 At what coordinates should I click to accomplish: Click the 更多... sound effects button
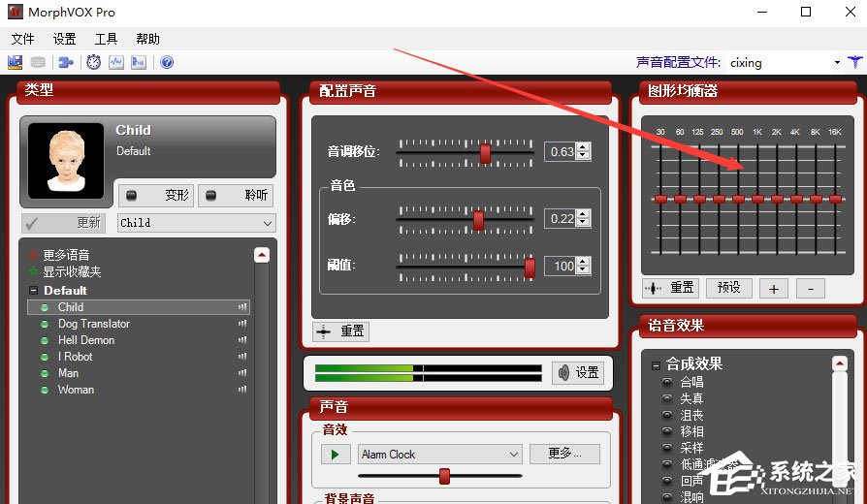click(x=564, y=454)
